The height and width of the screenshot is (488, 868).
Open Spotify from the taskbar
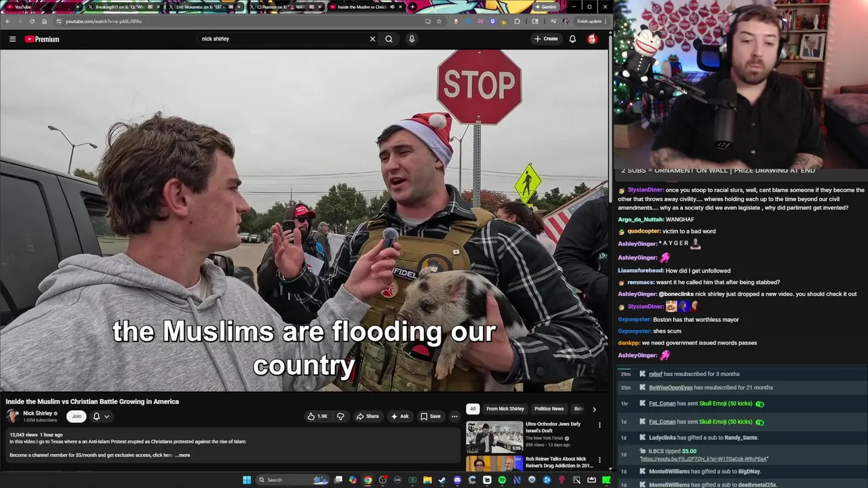tap(502, 480)
